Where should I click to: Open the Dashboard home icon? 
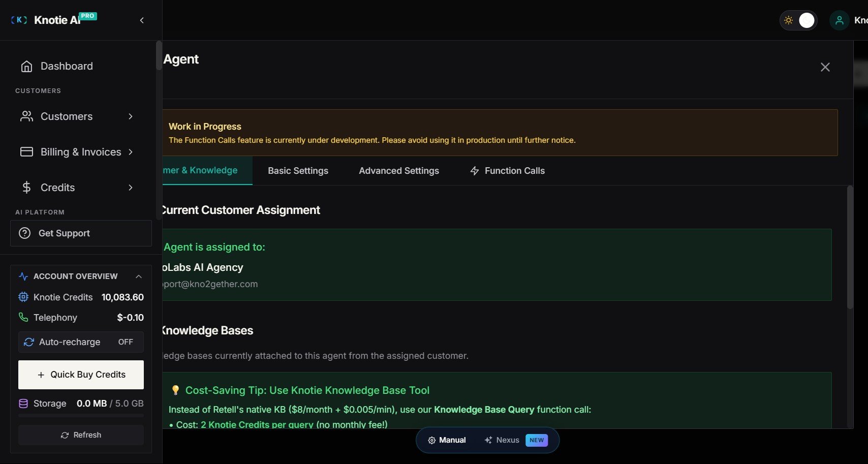point(26,66)
